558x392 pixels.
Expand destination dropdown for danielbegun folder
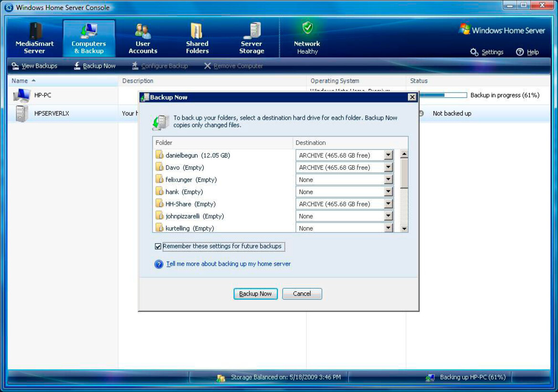point(389,155)
